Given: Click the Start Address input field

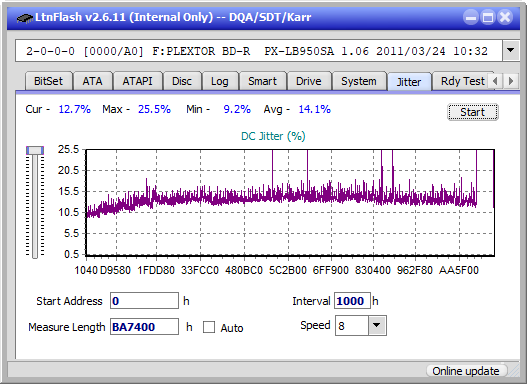Looking at the screenshot, I should 145,300.
